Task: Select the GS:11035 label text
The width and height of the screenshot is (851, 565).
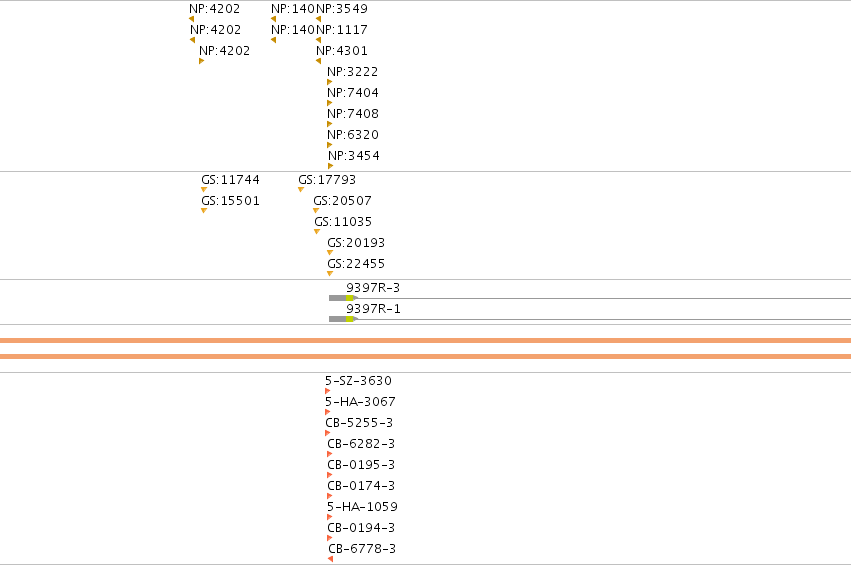Action: [x=343, y=221]
